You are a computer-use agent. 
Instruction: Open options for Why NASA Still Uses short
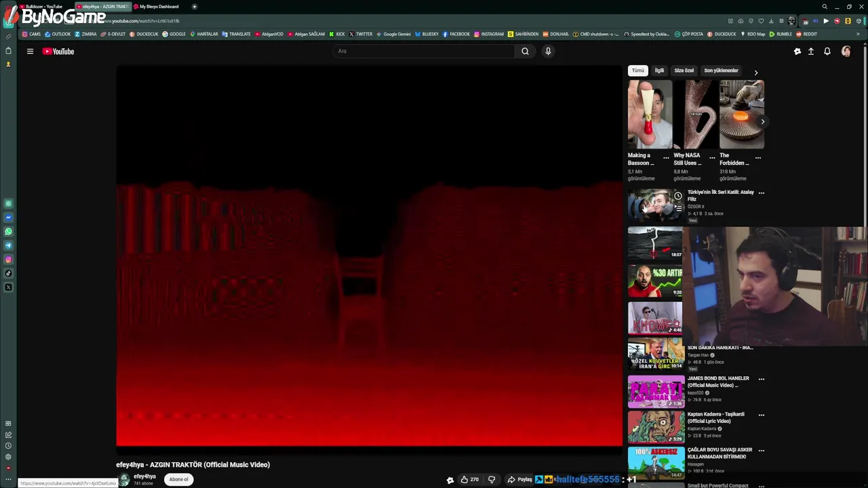[712, 158]
